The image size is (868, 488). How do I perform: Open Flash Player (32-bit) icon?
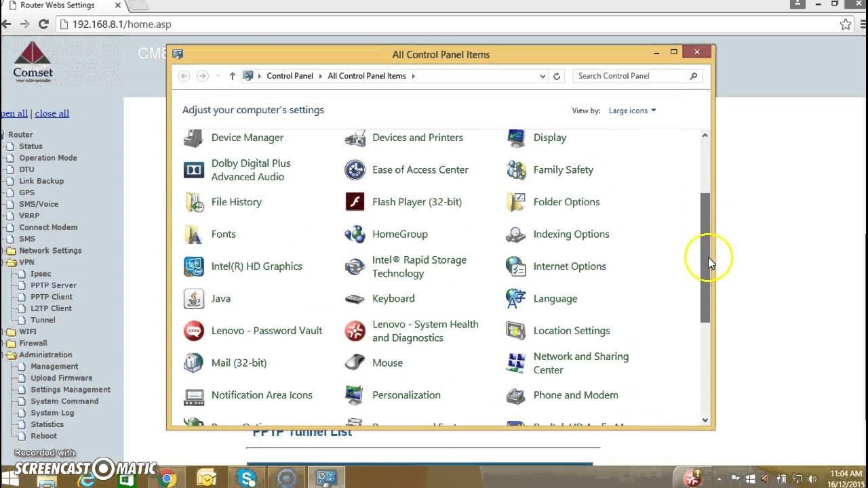point(355,202)
